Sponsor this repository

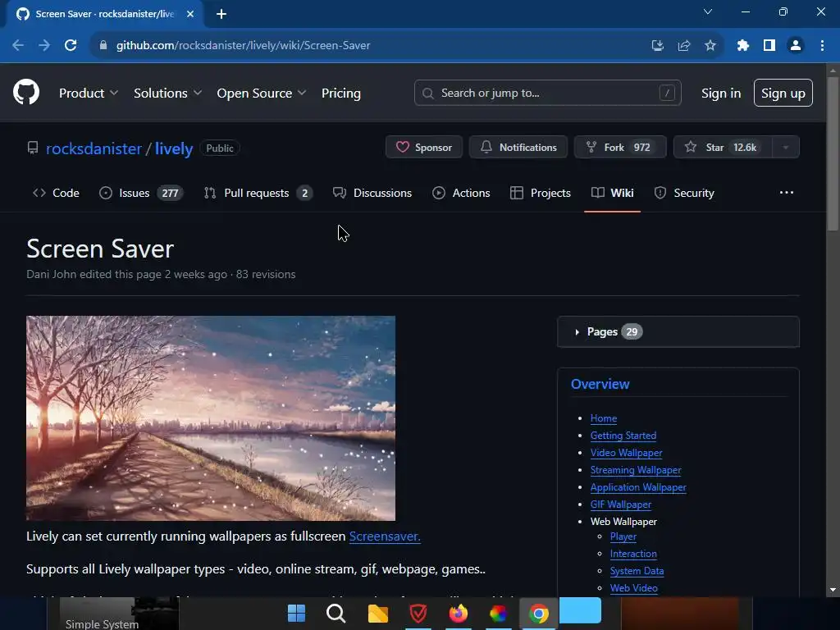click(x=424, y=147)
